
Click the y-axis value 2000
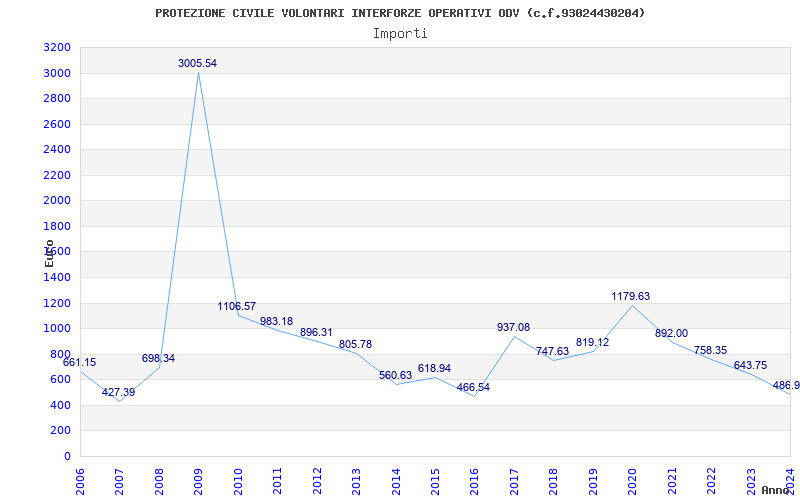(x=58, y=201)
